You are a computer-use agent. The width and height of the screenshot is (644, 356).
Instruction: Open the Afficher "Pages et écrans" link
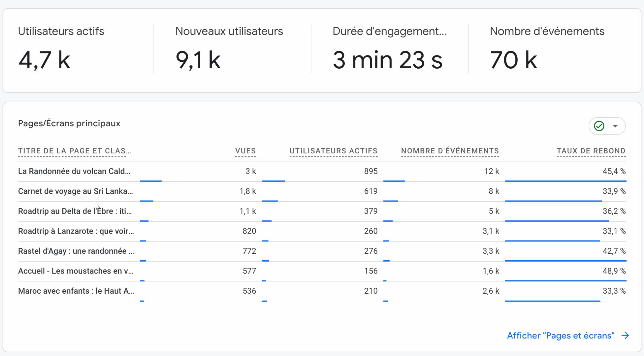pyautogui.click(x=561, y=336)
